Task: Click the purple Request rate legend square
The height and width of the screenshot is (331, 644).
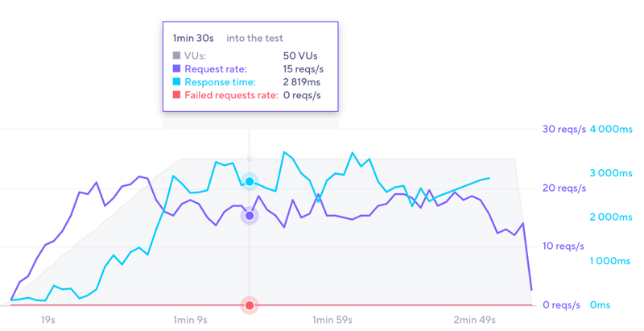Action: pos(177,69)
